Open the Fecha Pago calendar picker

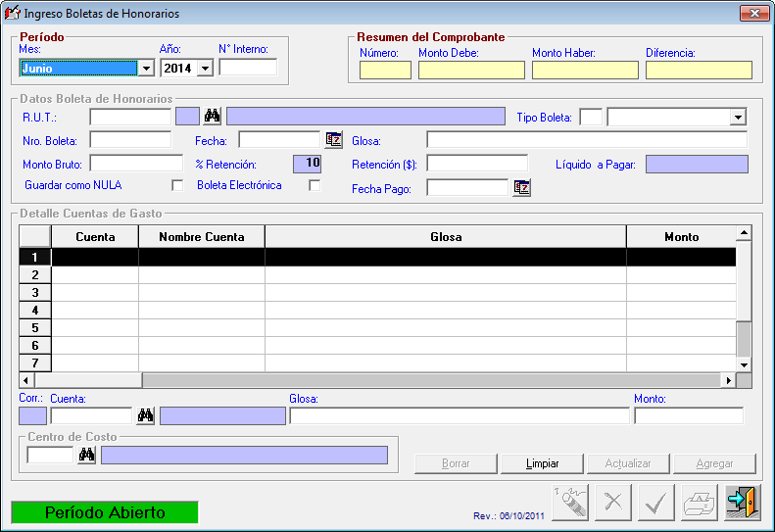click(x=522, y=188)
